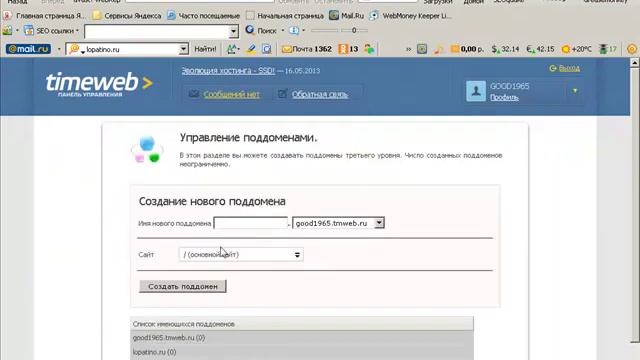Open the SEO ссылки toolbar menu
The width and height of the screenshot is (640, 360).
tap(51, 31)
